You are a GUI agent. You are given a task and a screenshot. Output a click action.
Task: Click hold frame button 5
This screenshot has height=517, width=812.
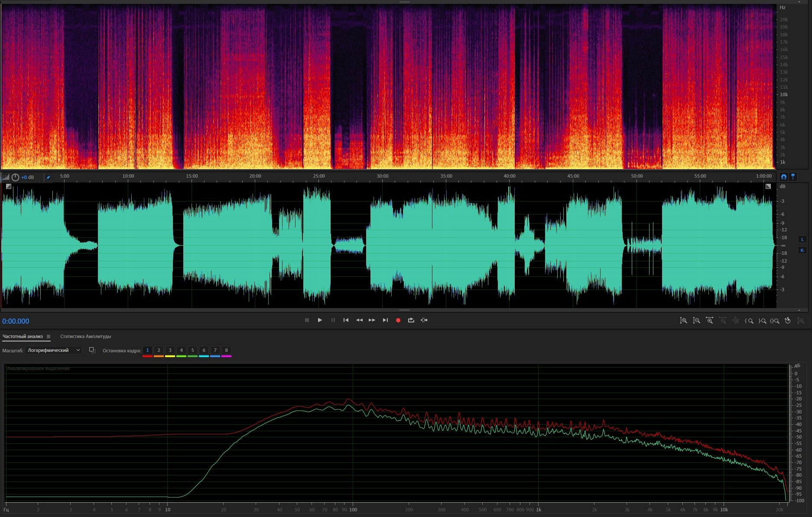(192, 350)
